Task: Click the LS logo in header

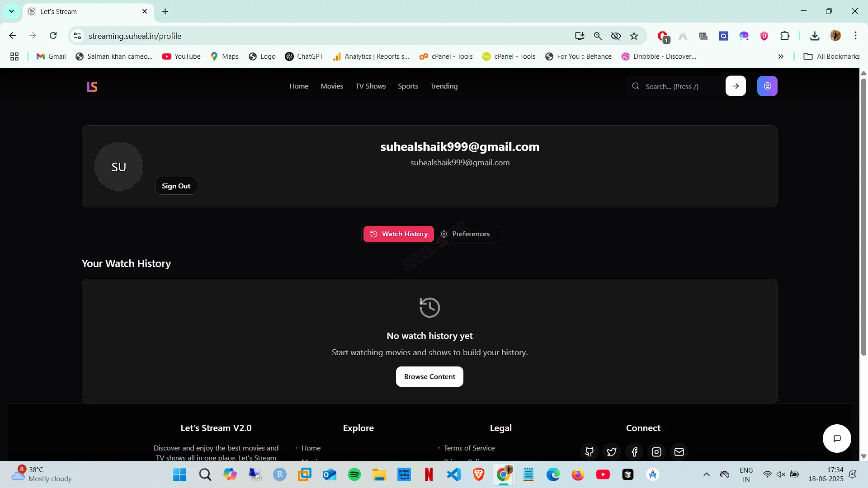Action: pos(92,86)
